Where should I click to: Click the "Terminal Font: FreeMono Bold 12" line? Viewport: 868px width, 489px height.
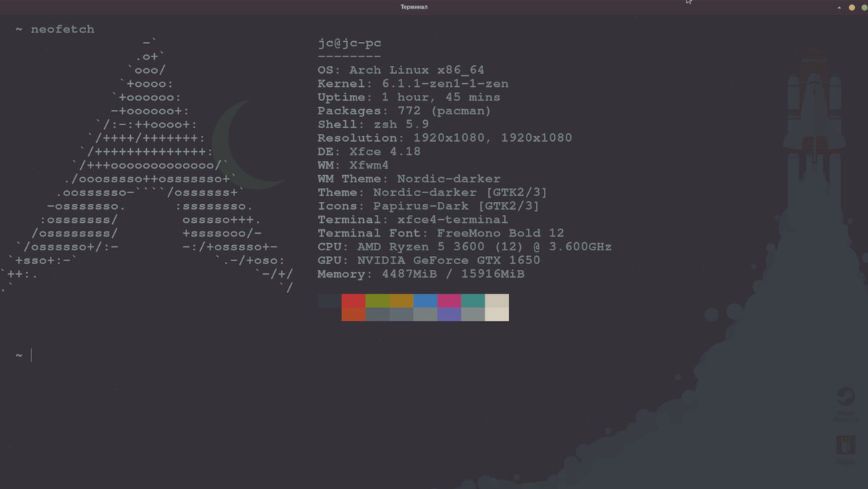pyautogui.click(x=441, y=234)
